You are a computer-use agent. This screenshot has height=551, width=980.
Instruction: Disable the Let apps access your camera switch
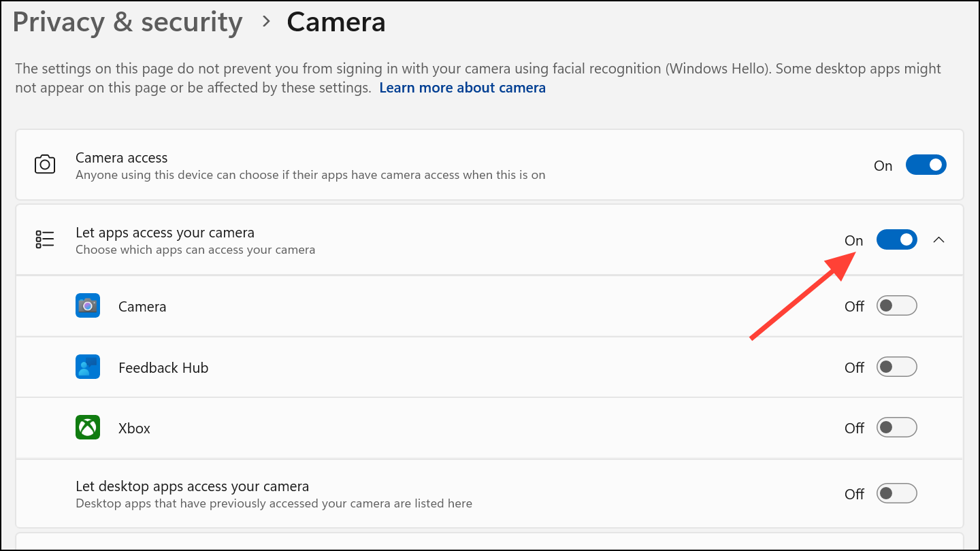tap(896, 239)
